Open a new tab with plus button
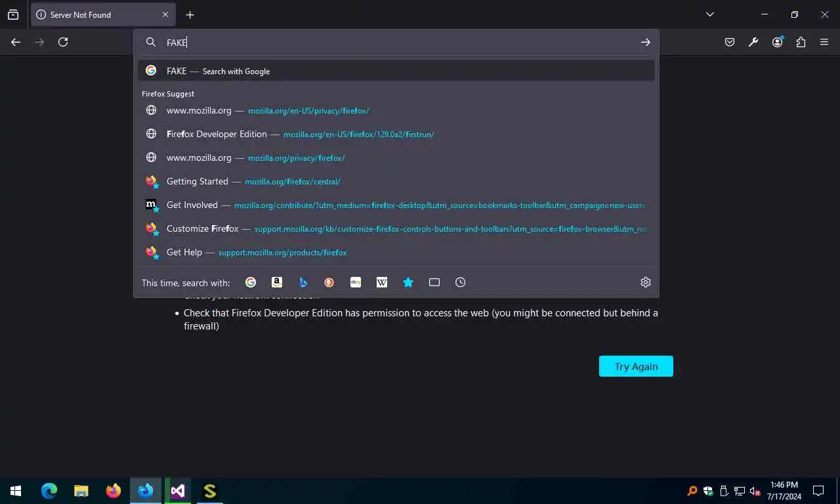 (190, 14)
